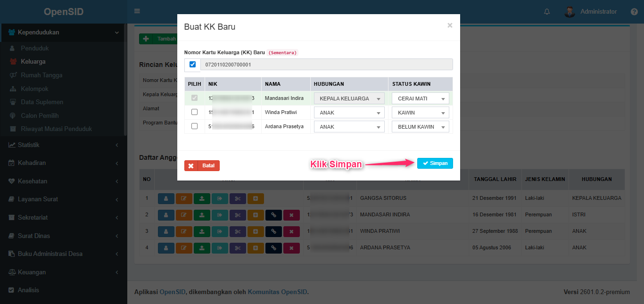Viewport: 644px width, 304px height.
Task: Tick the checkbox for Winda Pratiwi
Action: (194, 113)
